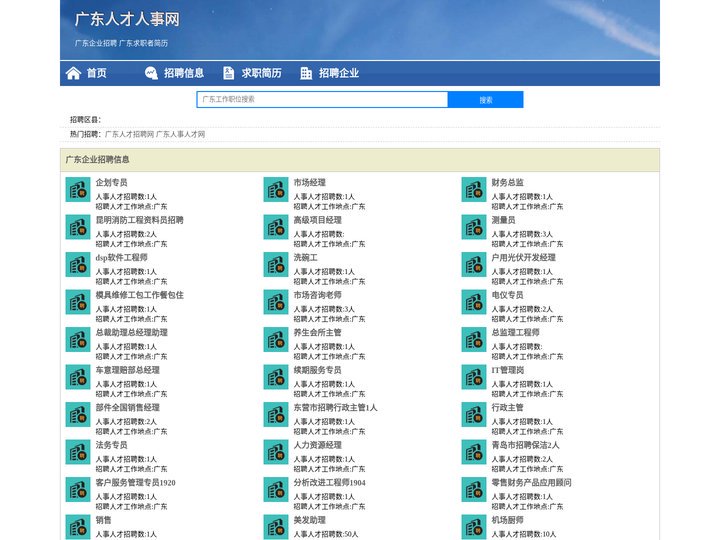Open the 招聘企业 navigation item
This screenshot has width=720, height=540.
coord(339,73)
